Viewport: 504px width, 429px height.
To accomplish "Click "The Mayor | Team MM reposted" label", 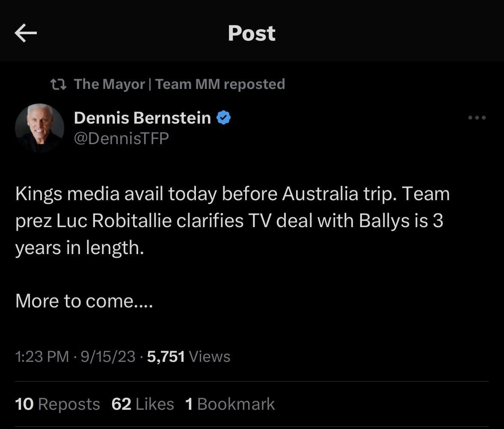I will click(179, 84).
